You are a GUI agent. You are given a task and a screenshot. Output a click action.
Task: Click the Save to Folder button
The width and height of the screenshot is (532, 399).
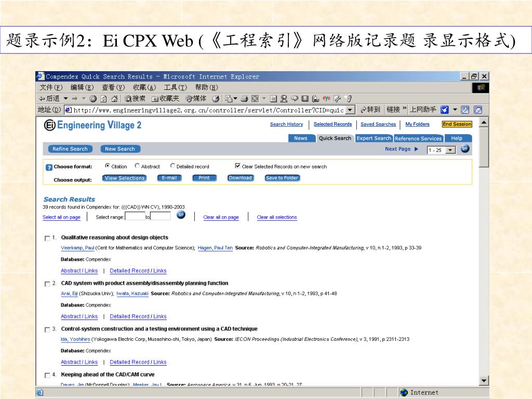[x=282, y=178]
